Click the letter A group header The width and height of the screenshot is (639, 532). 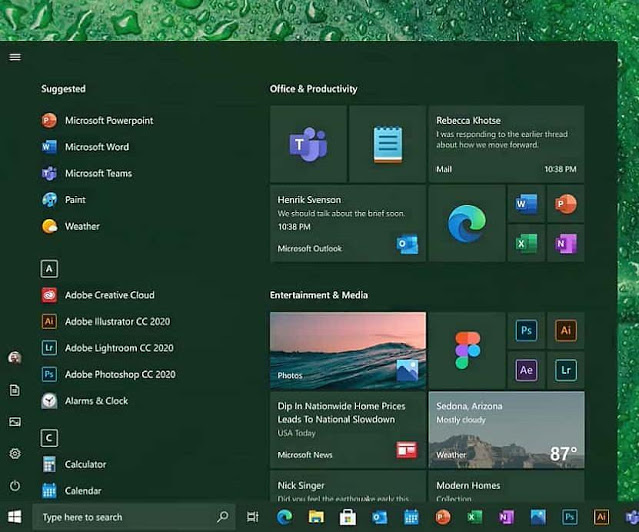point(49,269)
